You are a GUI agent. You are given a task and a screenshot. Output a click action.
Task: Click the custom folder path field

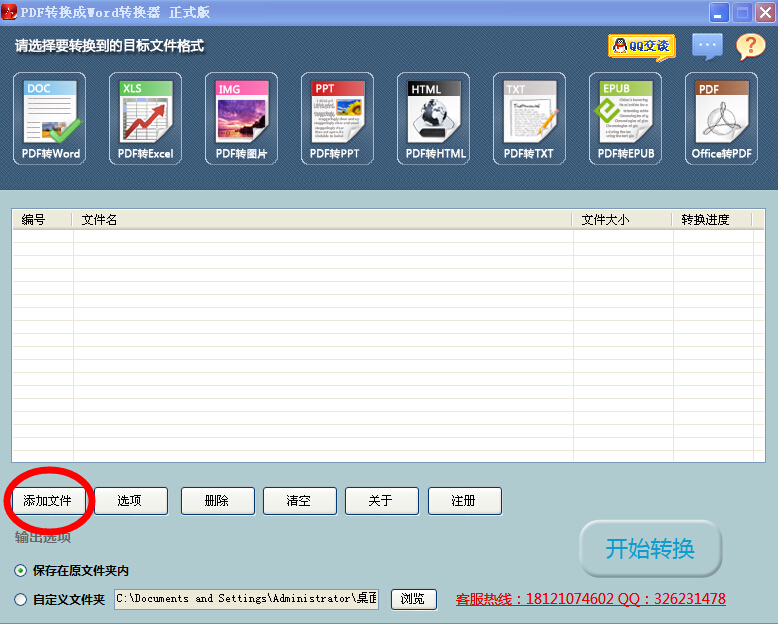point(246,599)
